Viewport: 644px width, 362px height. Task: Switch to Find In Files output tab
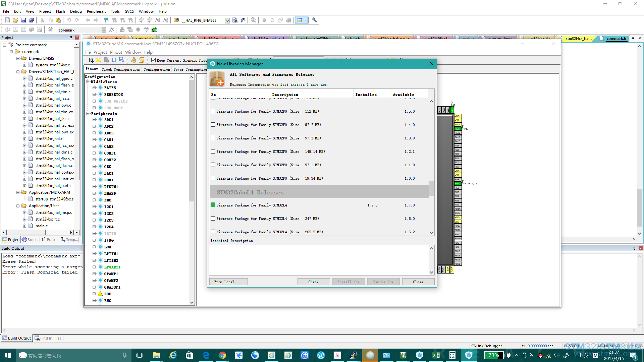pos(48,338)
